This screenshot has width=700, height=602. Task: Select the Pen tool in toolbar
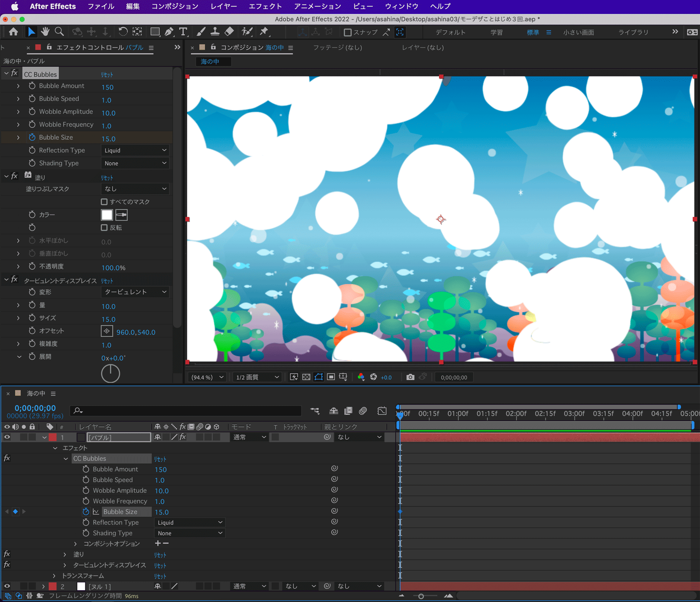[169, 32]
